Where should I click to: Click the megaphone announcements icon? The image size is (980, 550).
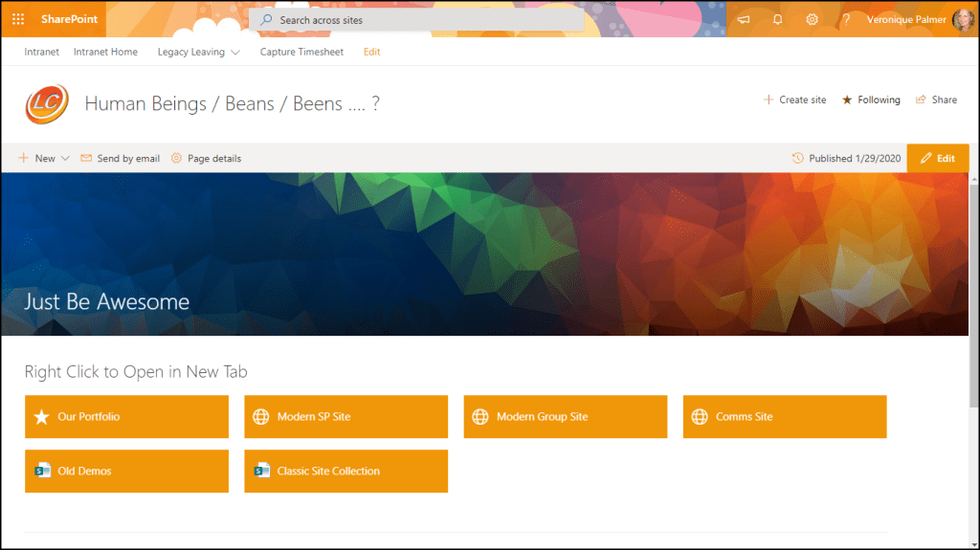click(744, 19)
